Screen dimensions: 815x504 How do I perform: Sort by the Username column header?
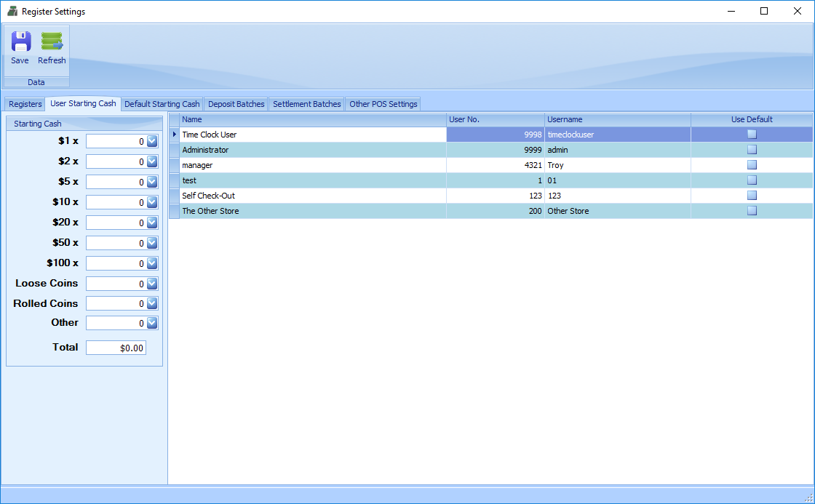[617, 119]
